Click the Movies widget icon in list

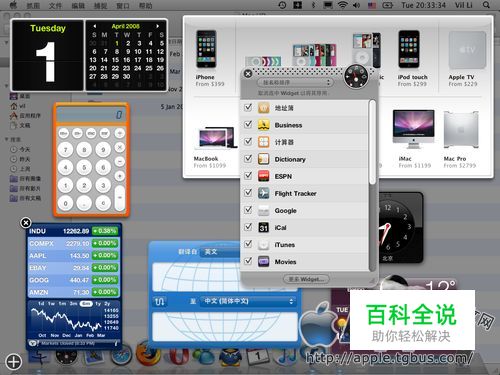point(264,262)
